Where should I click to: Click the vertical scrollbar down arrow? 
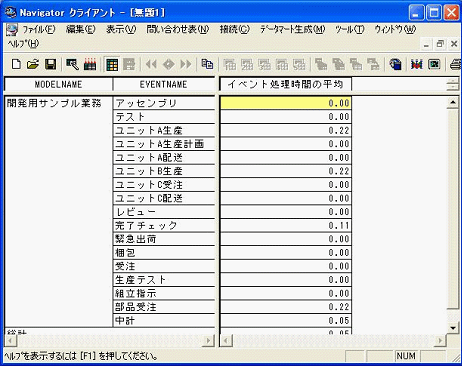[453, 328]
